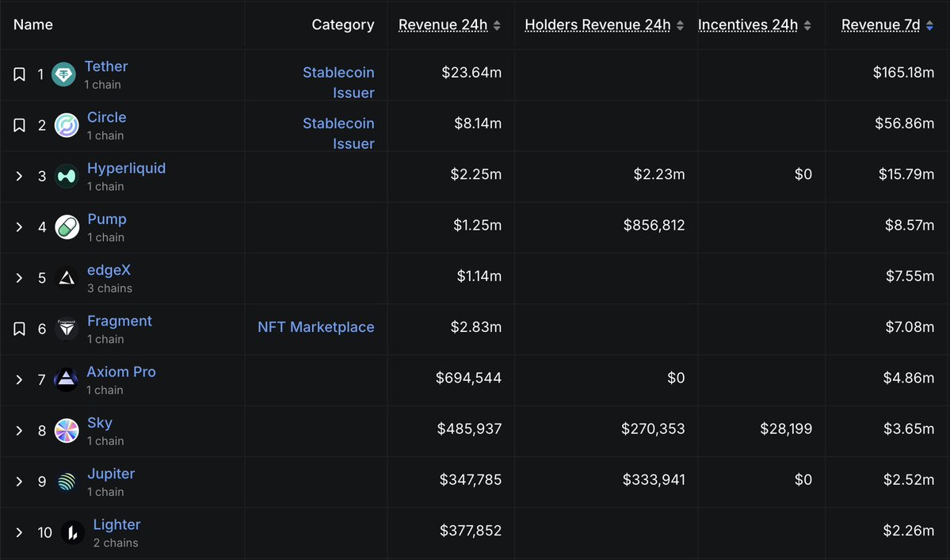Select Circle's $8.14m revenue cell
Image resolution: width=950 pixels, height=560 pixels.
tap(478, 124)
